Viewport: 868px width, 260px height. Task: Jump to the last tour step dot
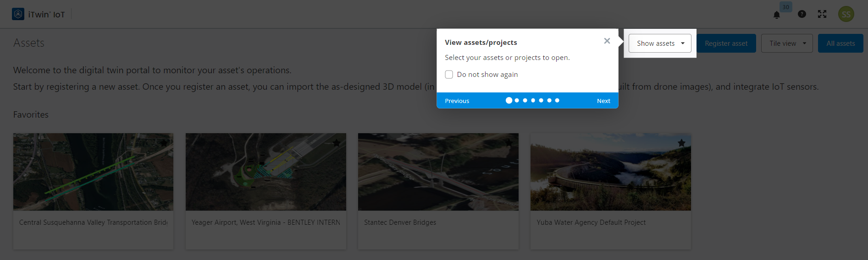click(557, 100)
